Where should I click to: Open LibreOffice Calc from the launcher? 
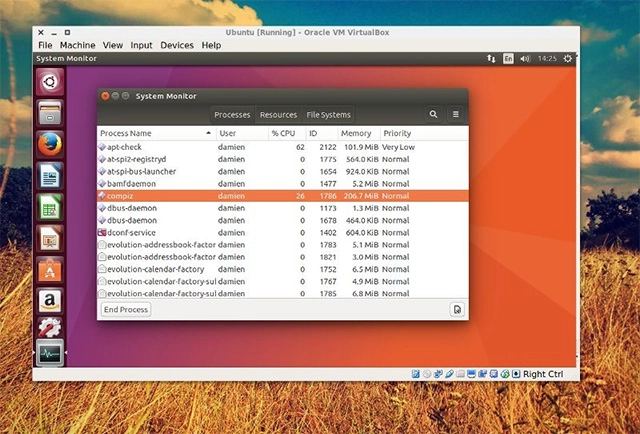tap(50, 207)
